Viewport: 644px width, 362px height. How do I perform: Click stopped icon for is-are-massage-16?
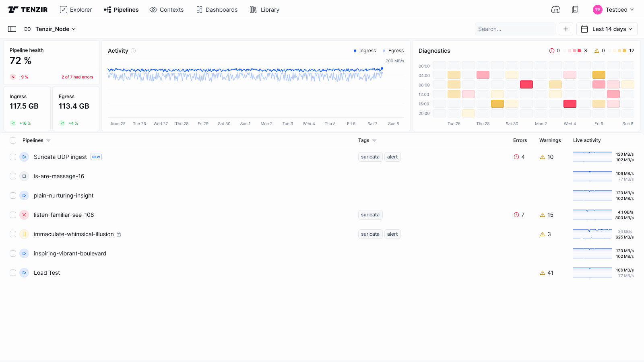coord(24,176)
